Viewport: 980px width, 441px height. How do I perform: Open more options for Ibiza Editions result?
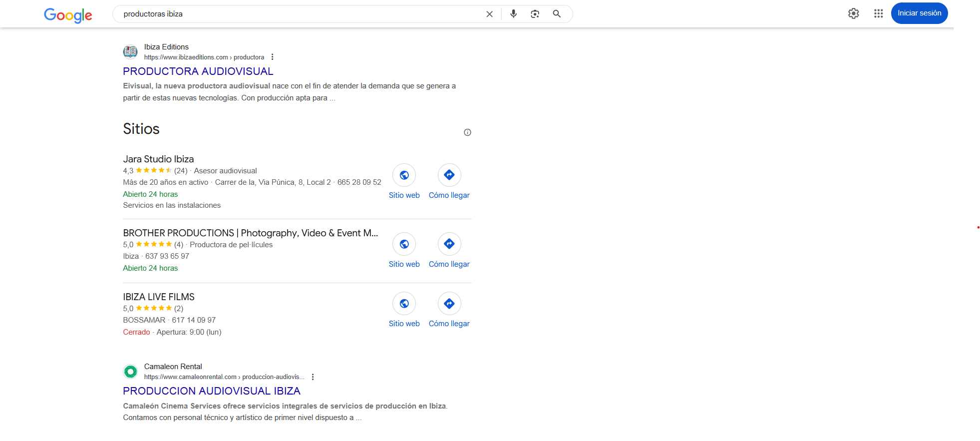272,57
